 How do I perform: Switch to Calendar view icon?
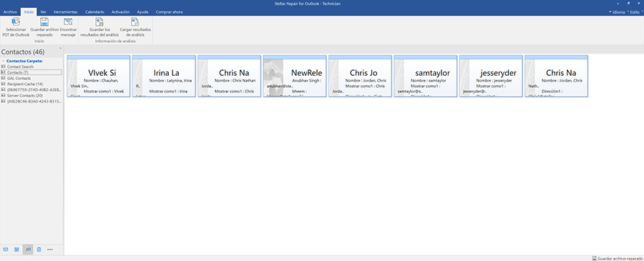tap(17, 249)
